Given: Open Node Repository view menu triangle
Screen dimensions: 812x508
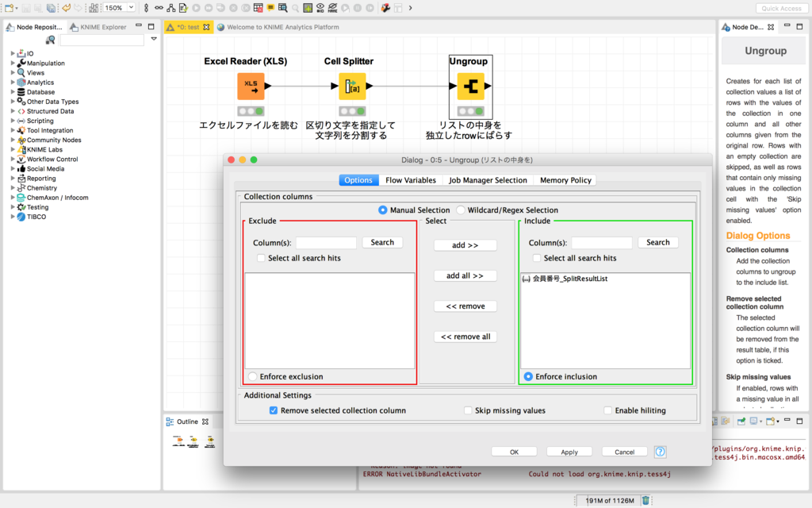Looking at the screenshot, I should 154,39.
